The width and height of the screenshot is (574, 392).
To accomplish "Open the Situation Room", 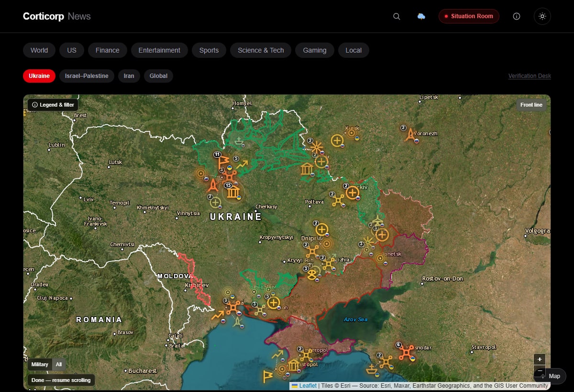I will (x=469, y=16).
